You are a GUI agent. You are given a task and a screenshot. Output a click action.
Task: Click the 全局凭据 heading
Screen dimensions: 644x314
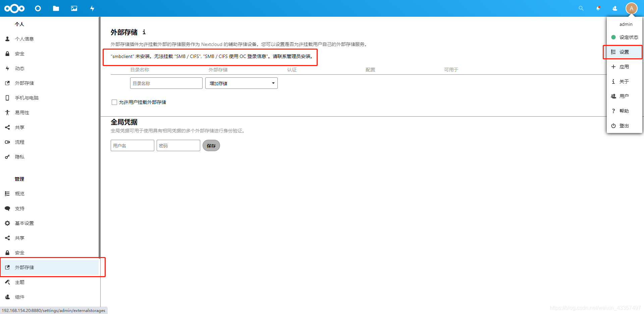click(124, 122)
